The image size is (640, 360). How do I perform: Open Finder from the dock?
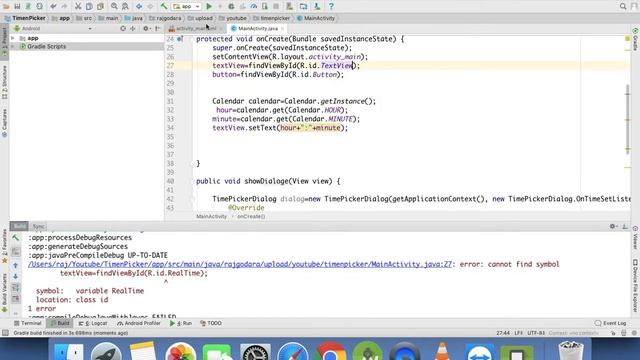click(69, 352)
